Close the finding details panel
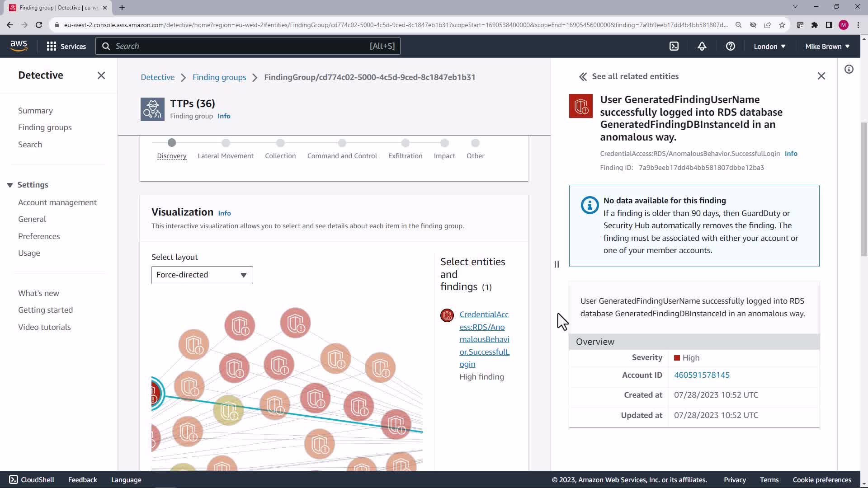 [x=821, y=76]
